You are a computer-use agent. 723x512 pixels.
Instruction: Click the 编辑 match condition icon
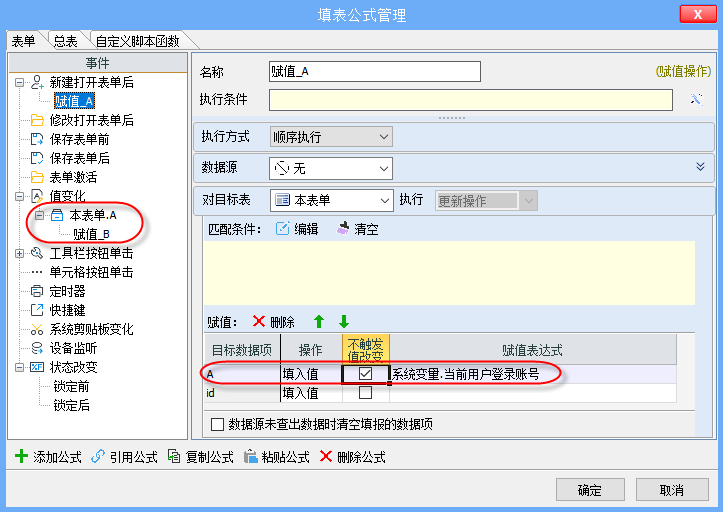(x=282, y=229)
